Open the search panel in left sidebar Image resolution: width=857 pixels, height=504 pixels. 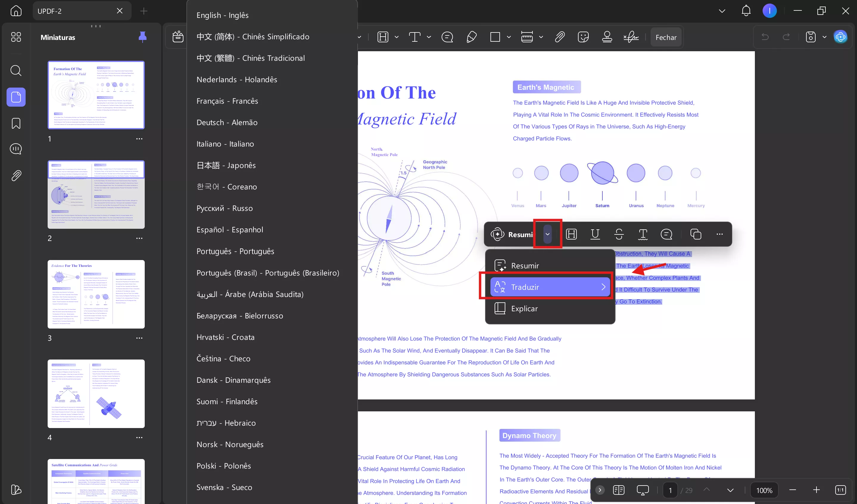click(x=16, y=70)
